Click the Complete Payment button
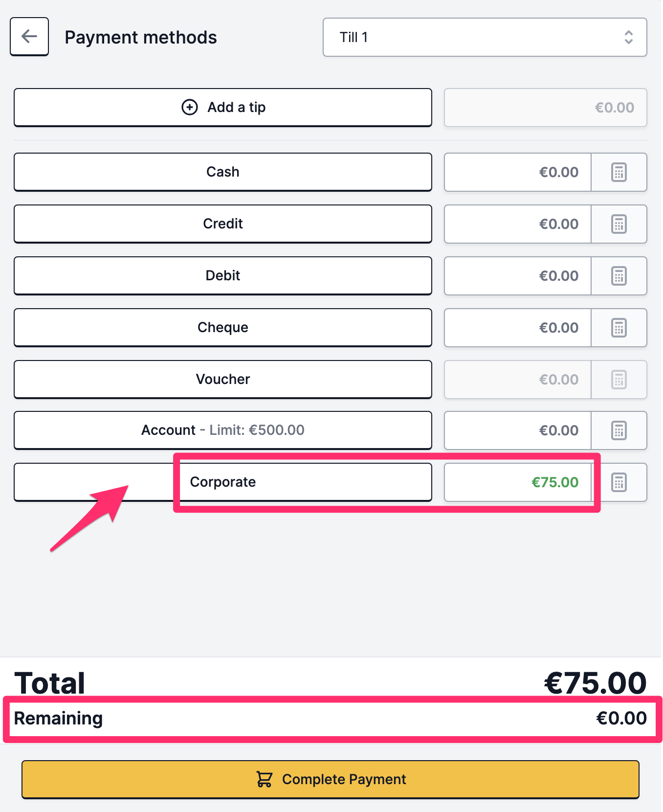 (x=331, y=779)
